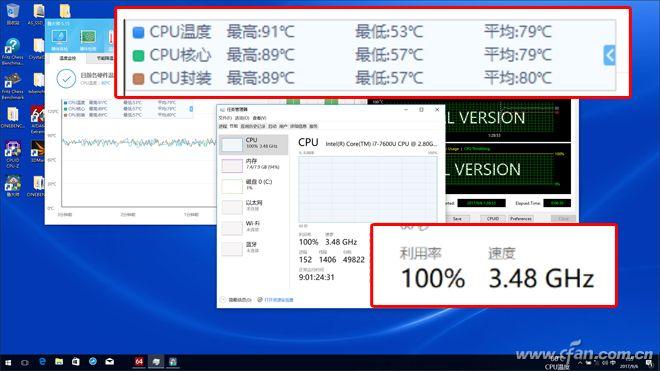Open the Action Center notification icon

pos(649,363)
